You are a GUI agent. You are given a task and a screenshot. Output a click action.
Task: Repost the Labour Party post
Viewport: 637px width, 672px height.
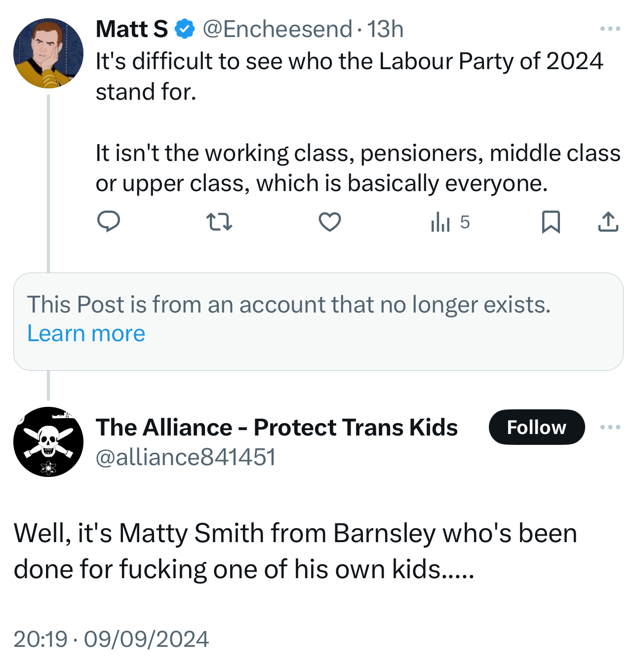pos(219,222)
